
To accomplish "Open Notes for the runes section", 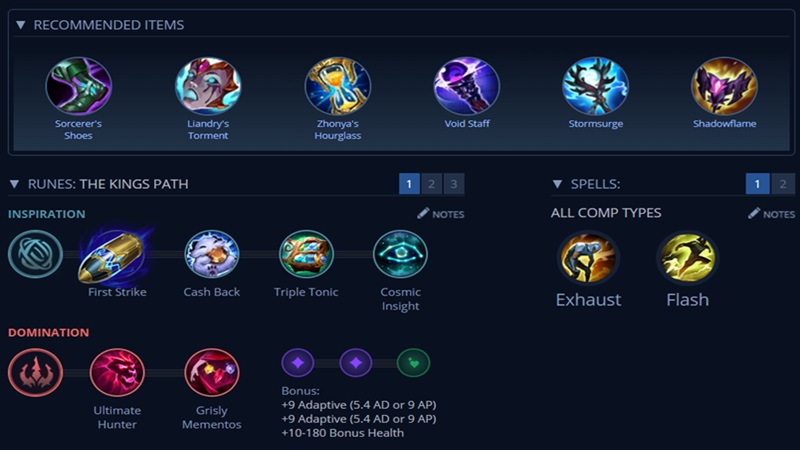I will point(441,214).
